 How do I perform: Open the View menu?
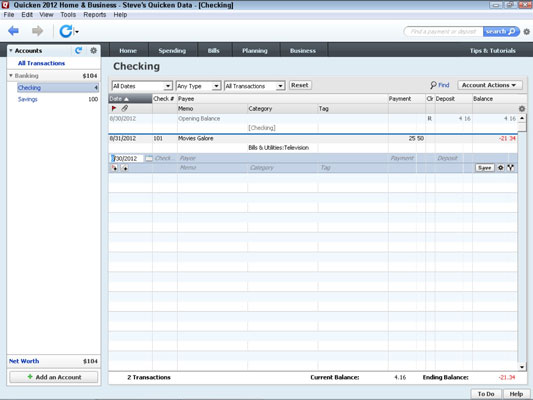[x=46, y=15]
